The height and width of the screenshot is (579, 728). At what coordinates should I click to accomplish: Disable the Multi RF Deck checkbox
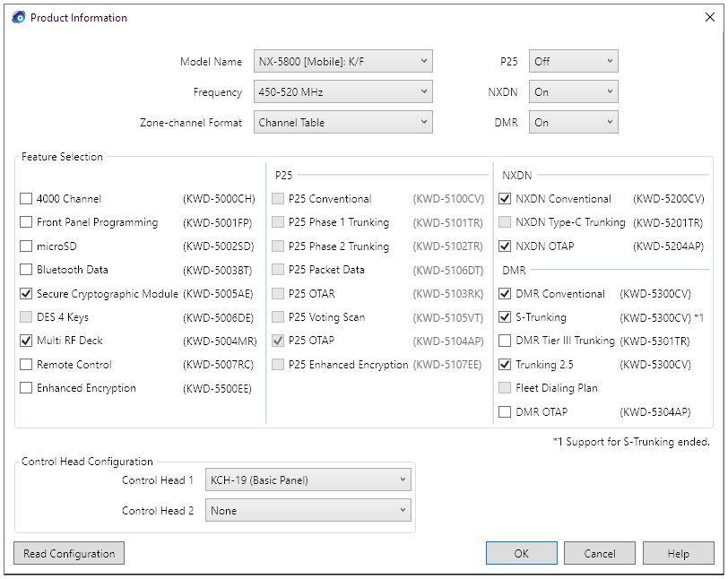coord(26,341)
